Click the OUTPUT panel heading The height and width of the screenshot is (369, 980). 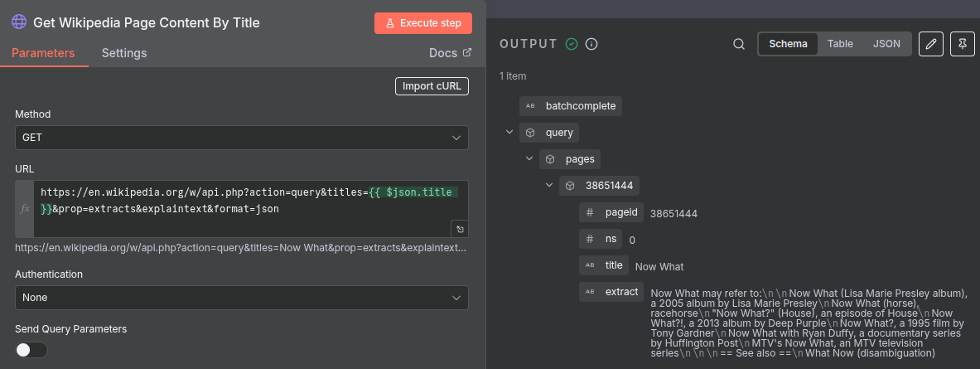[529, 44]
